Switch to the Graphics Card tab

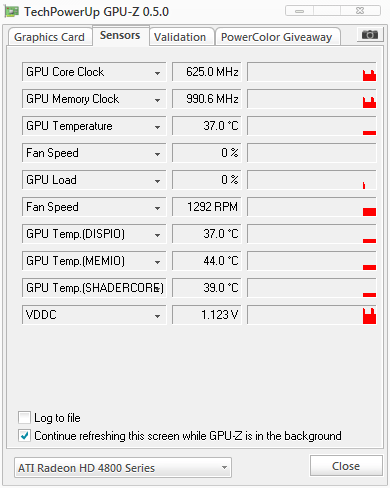(x=49, y=37)
